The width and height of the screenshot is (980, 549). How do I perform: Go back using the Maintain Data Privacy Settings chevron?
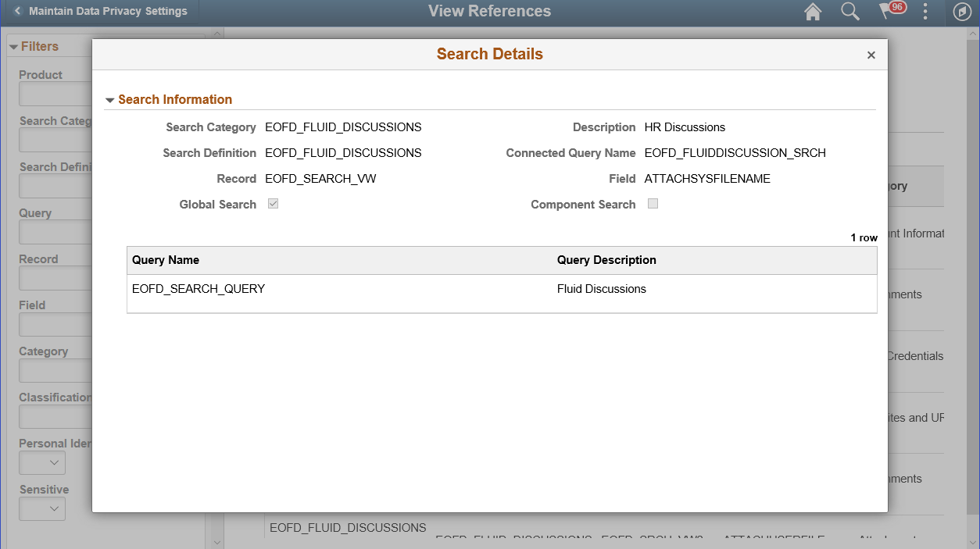17,11
